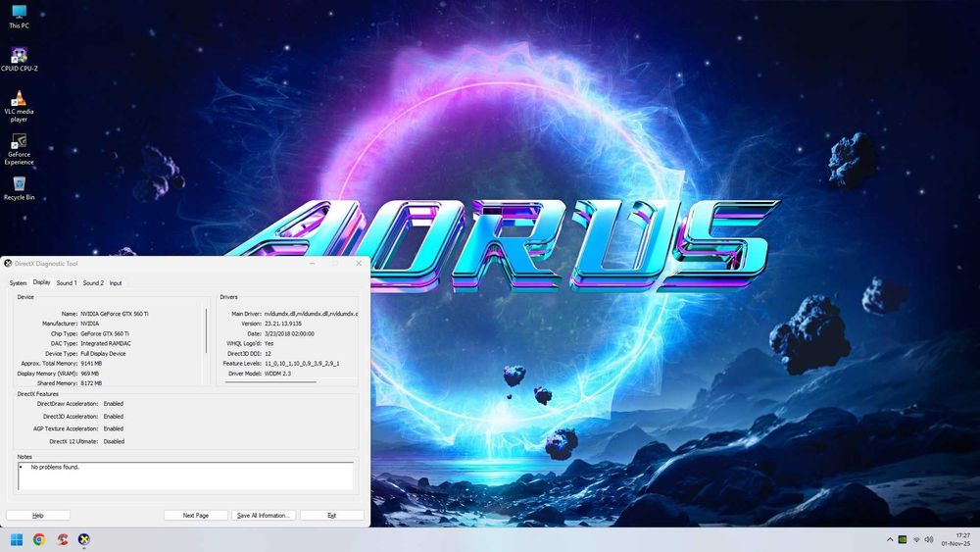Image resolution: width=980 pixels, height=552 pixels.
Task: Click Direct3D Acceleration 'Enabled' value
Action: 113,417
